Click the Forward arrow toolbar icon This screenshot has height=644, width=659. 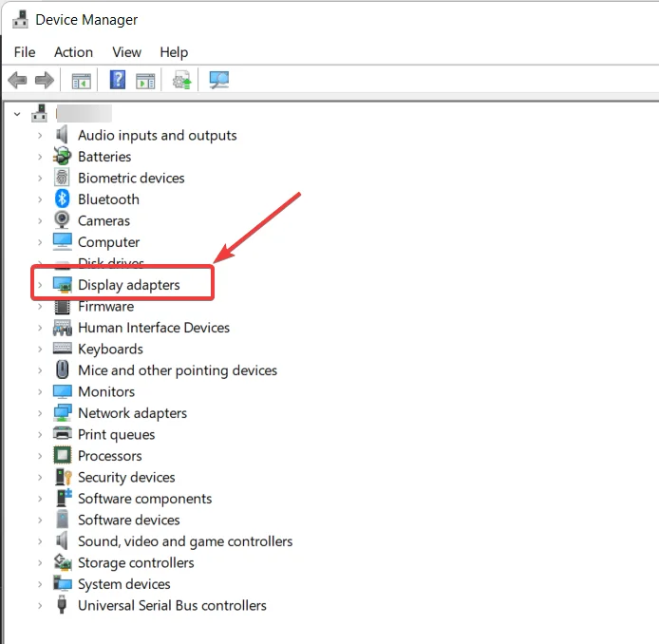pos(45,80)
